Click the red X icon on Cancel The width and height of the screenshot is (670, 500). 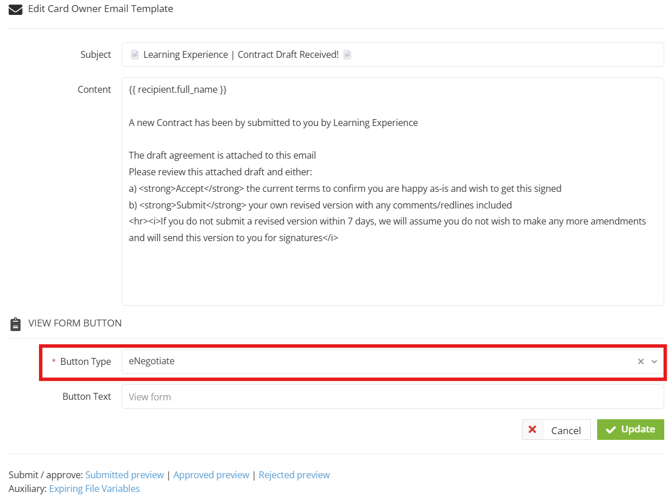point(532,429)
